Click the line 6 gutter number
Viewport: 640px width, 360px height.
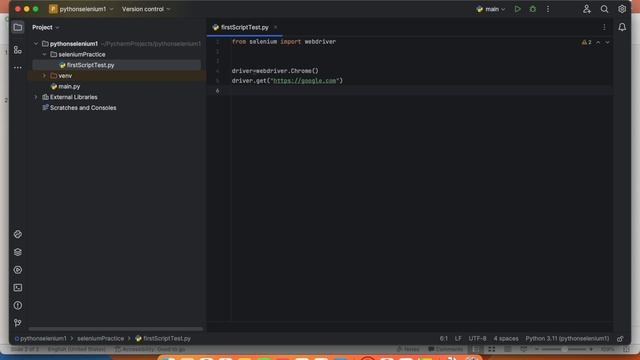pos(218,91)
